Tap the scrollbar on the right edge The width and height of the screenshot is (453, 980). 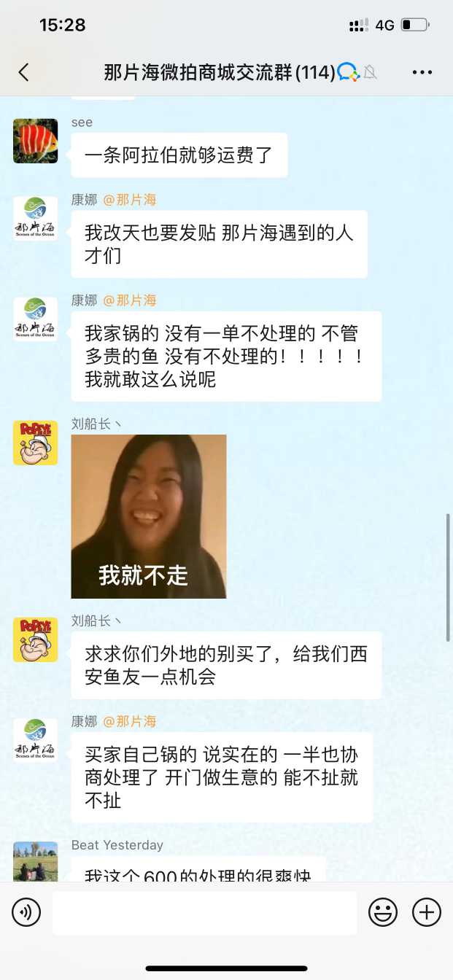tap(448, 577)
